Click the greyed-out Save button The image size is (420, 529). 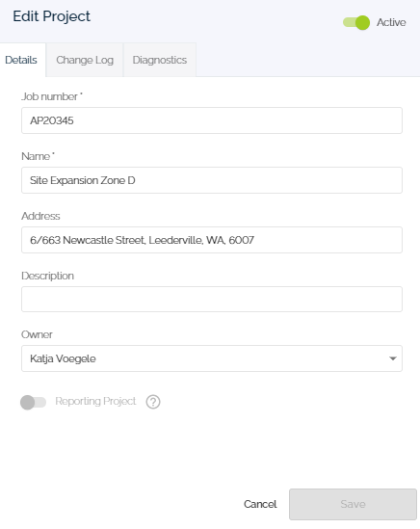(x=353, y=504)
